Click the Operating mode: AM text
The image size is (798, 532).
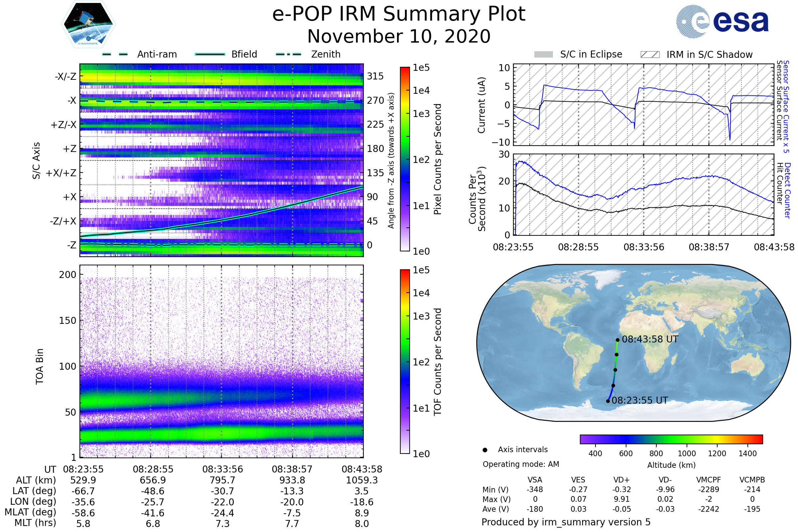tap(521, 464)
